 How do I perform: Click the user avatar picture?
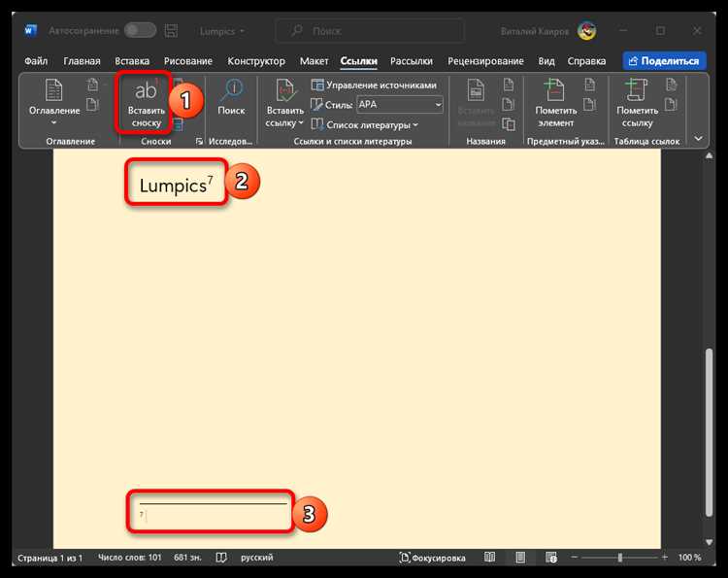(587, 31)
